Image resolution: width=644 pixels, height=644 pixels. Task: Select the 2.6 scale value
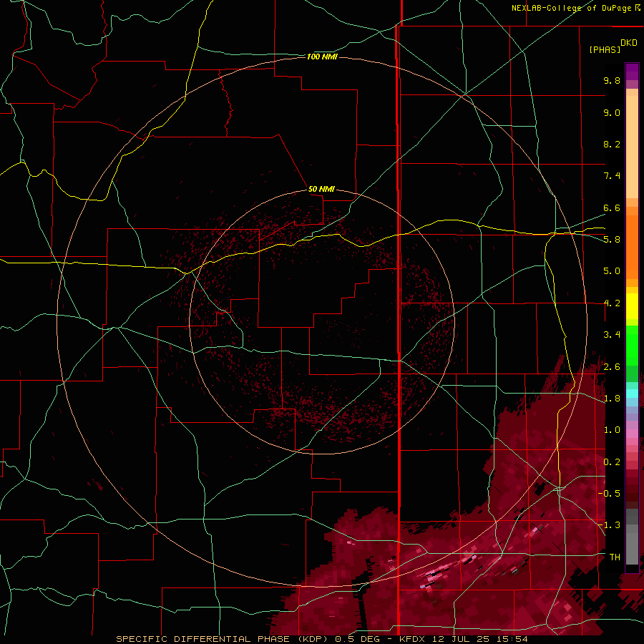pos(612,367)
